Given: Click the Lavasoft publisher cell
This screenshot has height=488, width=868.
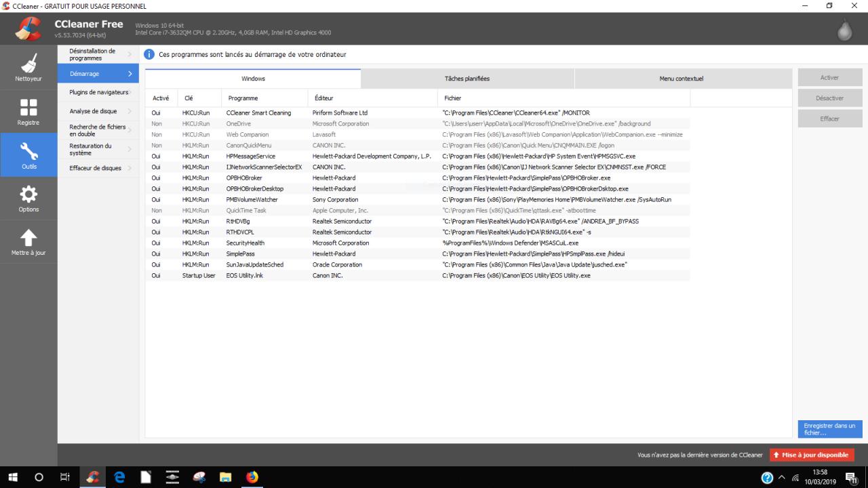Looking at the screenshot, I should pyautogui.click(x=324, y=135).
